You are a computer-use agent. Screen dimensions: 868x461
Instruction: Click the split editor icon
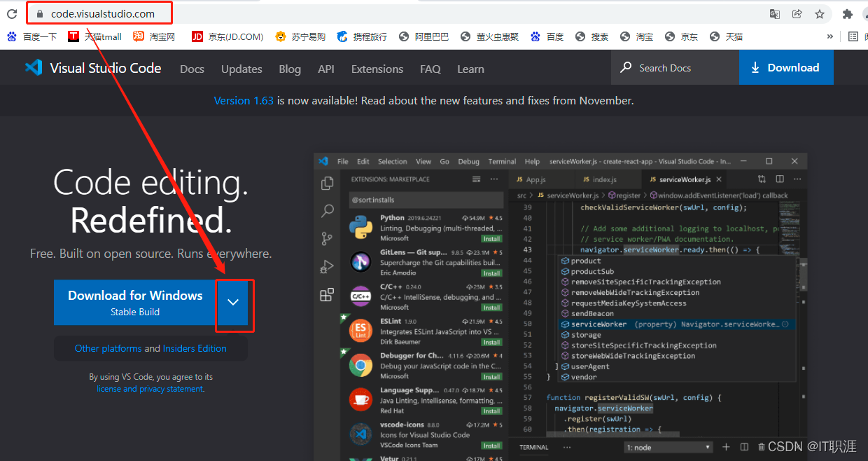[x=780, y=179]
